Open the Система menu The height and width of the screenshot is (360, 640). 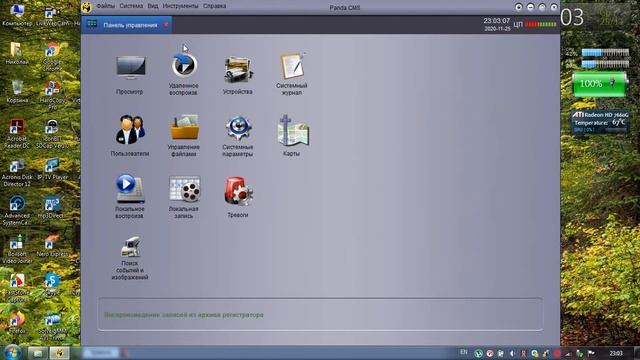pos(131,6)
